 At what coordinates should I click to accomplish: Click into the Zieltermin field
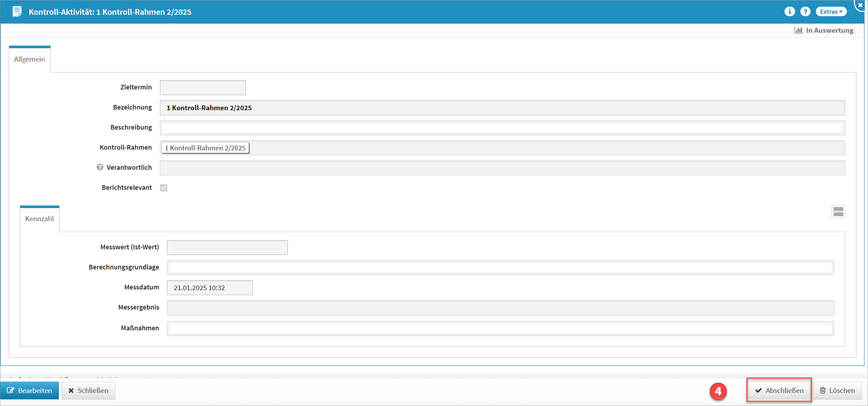point(203,88)
